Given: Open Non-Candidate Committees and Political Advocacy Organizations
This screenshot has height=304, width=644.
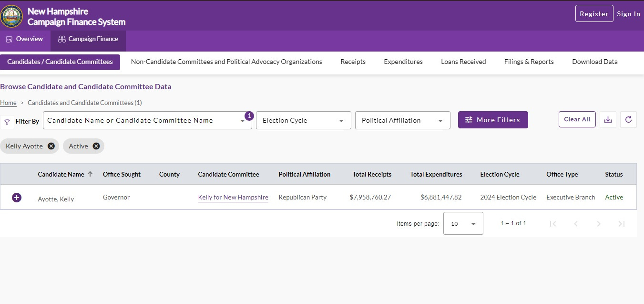Looking at the screenshot, I should [226, 62].
